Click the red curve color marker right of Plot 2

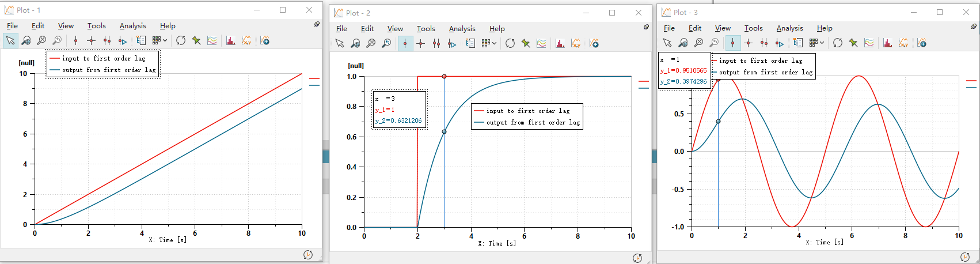[643, 81]
